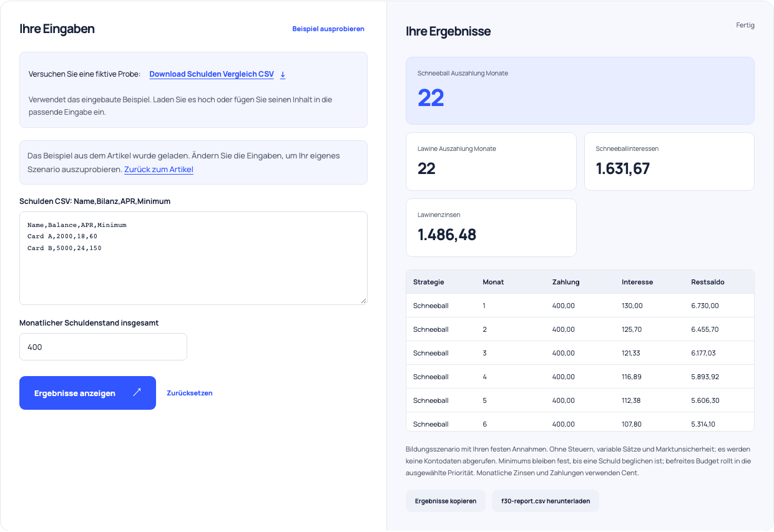Image resolution: width=774 pixels, height=532 pixels.
Task: Follow the Zurück zum Artikel link
Action: tap(159, 169)
